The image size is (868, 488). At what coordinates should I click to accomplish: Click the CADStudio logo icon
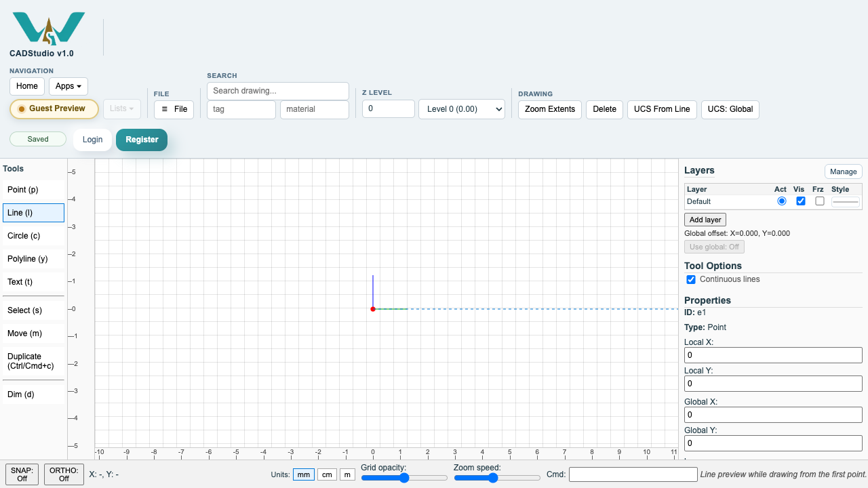pyautogui.click(x=49, y=28)
